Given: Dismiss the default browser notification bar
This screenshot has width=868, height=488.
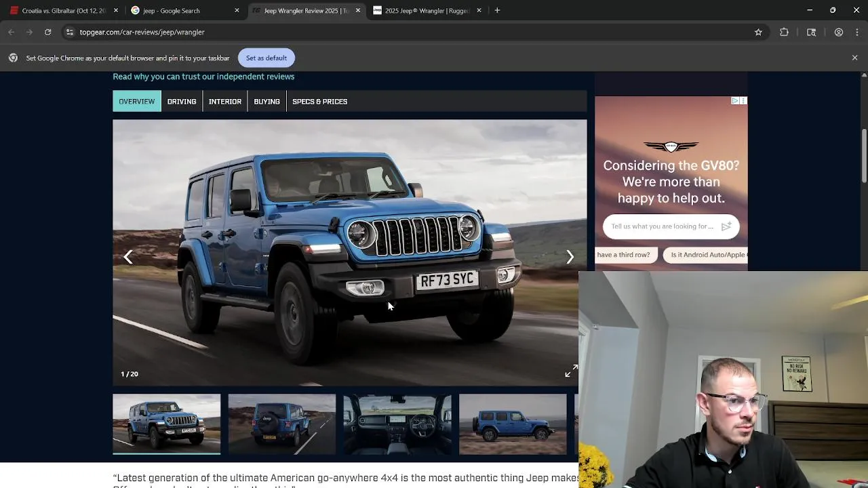Looking at the screenshot, I should pos(854,58).
